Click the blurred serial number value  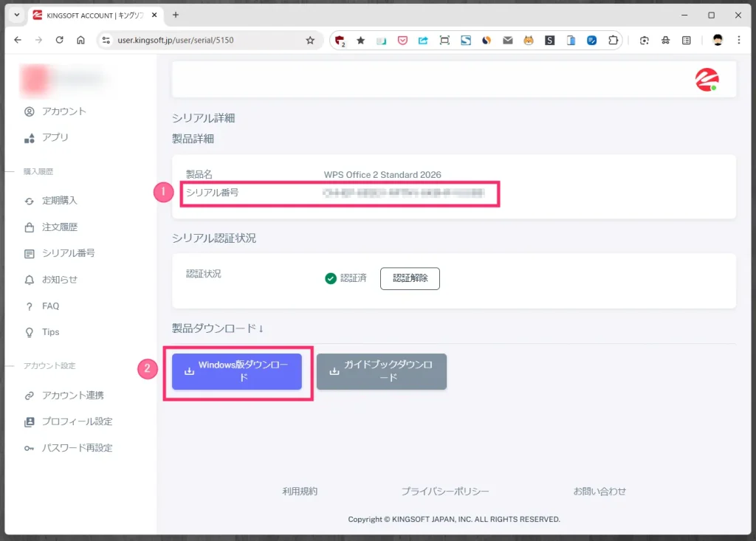404,193
